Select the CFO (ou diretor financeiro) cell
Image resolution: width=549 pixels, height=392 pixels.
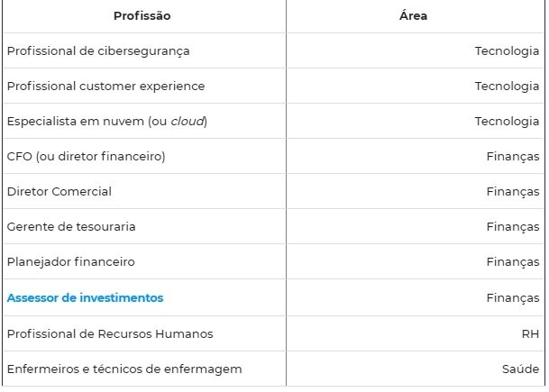pos(86,157)
